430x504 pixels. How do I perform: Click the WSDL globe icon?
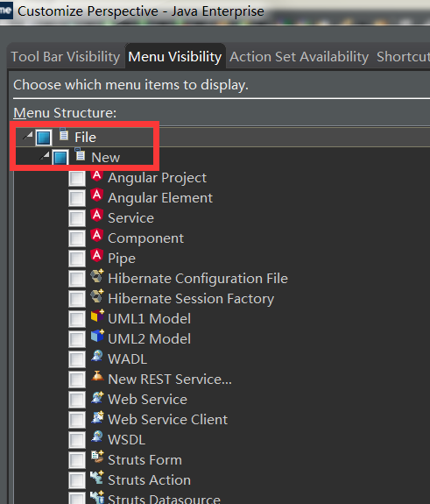(x=97, y=437)
